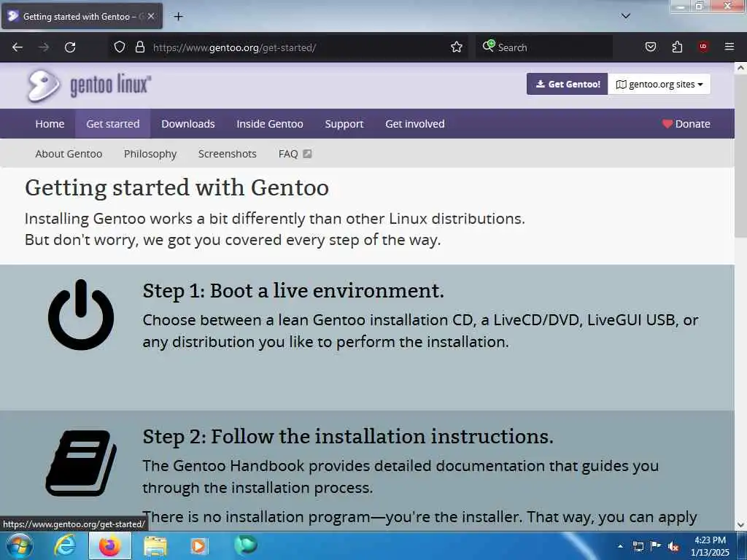The height and width of the screenshot is (560, 747).
Task: Click the Donate link with heart
Action: pyautogui.click(x=686, y=124)
